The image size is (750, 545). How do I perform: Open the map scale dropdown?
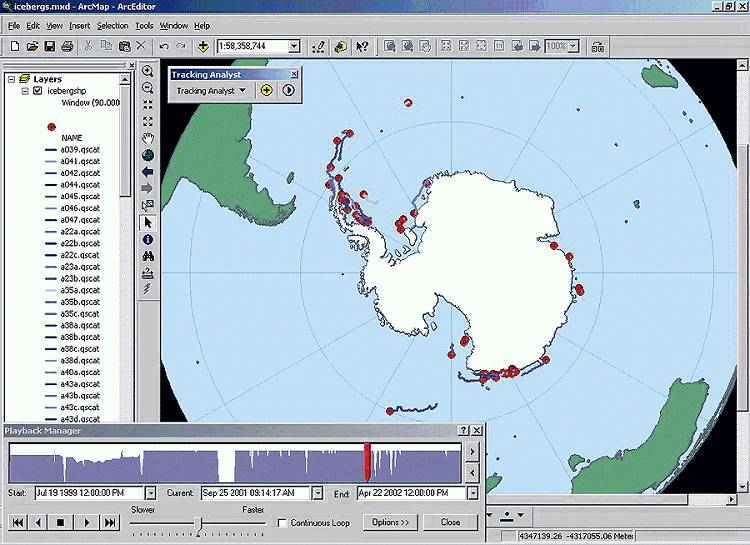295,46
